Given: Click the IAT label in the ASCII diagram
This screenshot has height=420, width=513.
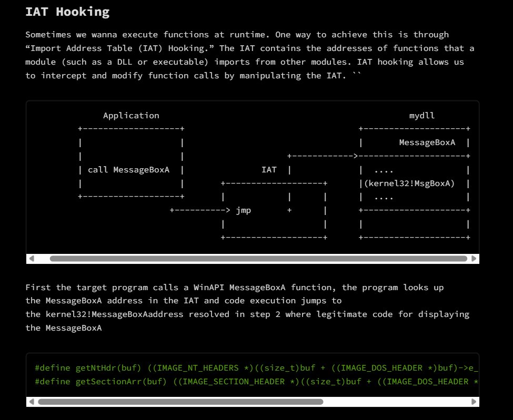Looking at the screenshot, I should coord(269,169).
